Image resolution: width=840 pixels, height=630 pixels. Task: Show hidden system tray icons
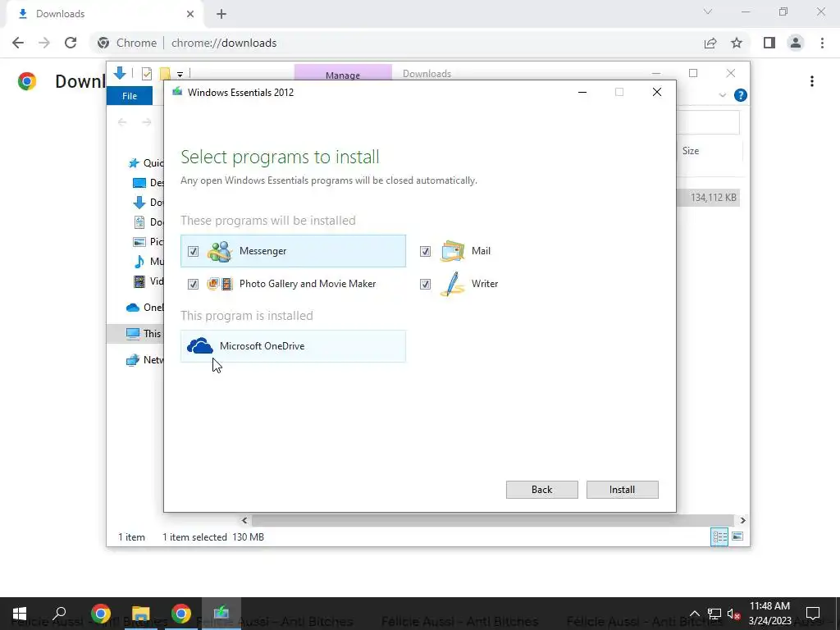click(x=694, y=614)
